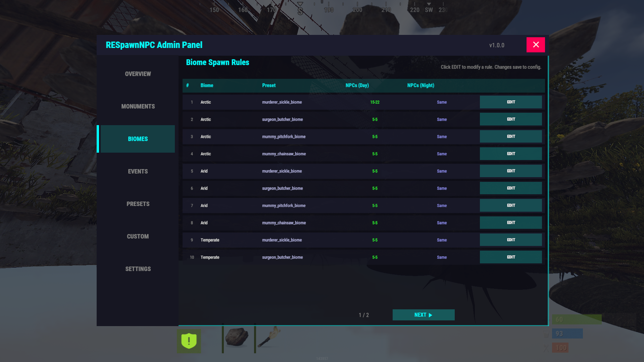Open the Overview tab
644x362 pixels.
coord(138,74)
